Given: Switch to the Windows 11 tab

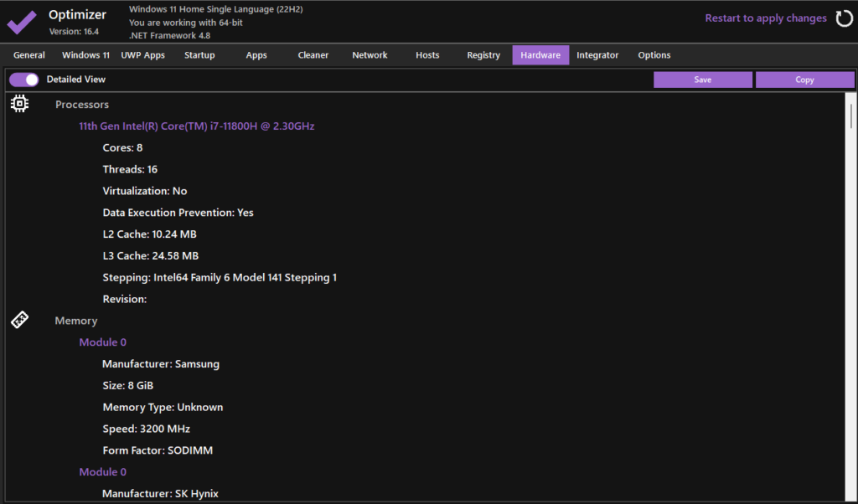Looking at the screenshot, I should pos(85,55).
